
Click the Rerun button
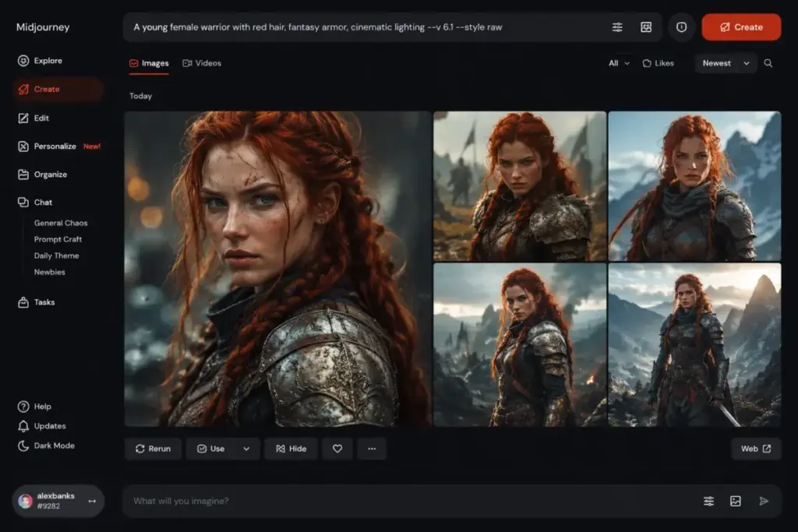(x=154, y=449)
